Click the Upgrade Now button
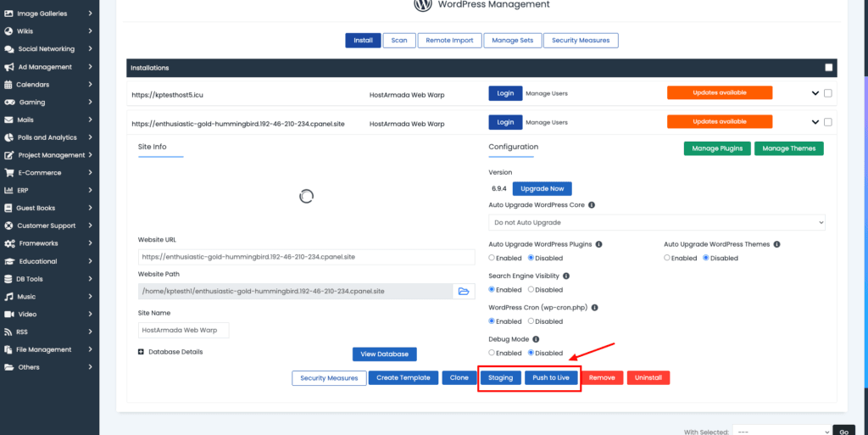This screenshot has height=435, width=868. (542, 189)
